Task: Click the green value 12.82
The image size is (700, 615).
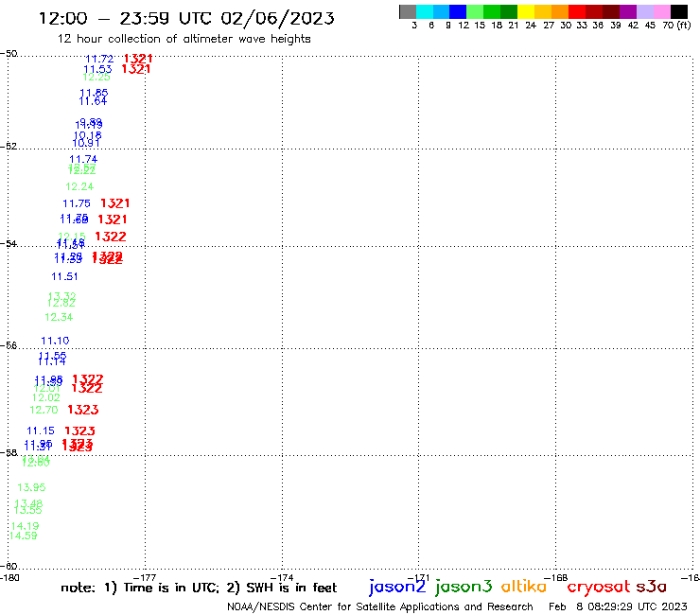Action: (x=61, y=303)
